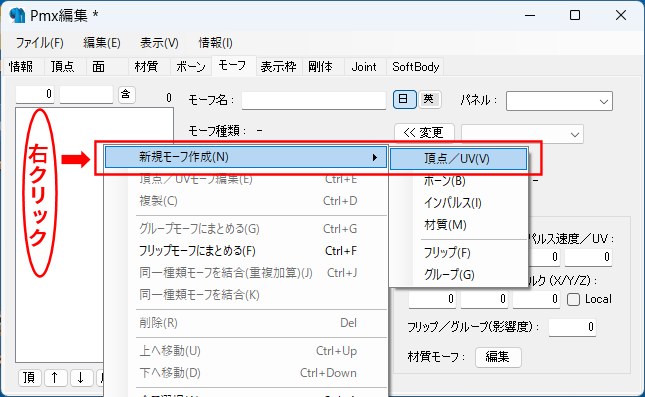Open the パネル dropdown
Image resolution: width=645 pixels, height=397 pixels.
click(x=559, y=101)
